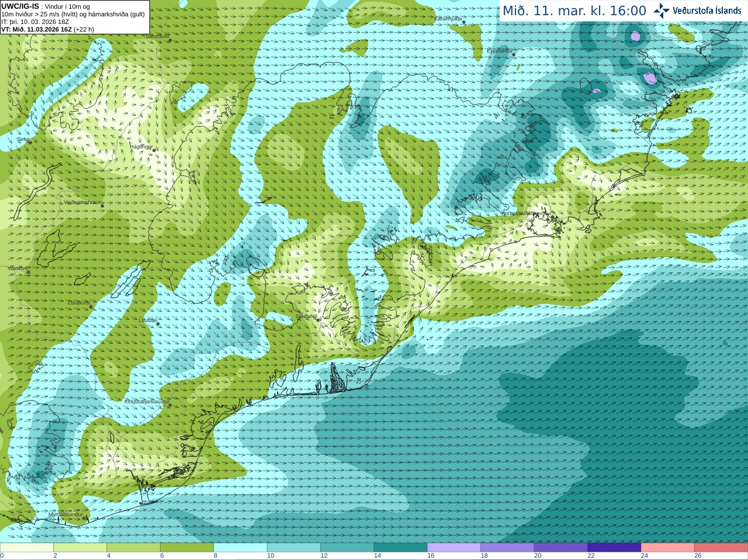Select the Hágöngur station label

tap(141, 147)
